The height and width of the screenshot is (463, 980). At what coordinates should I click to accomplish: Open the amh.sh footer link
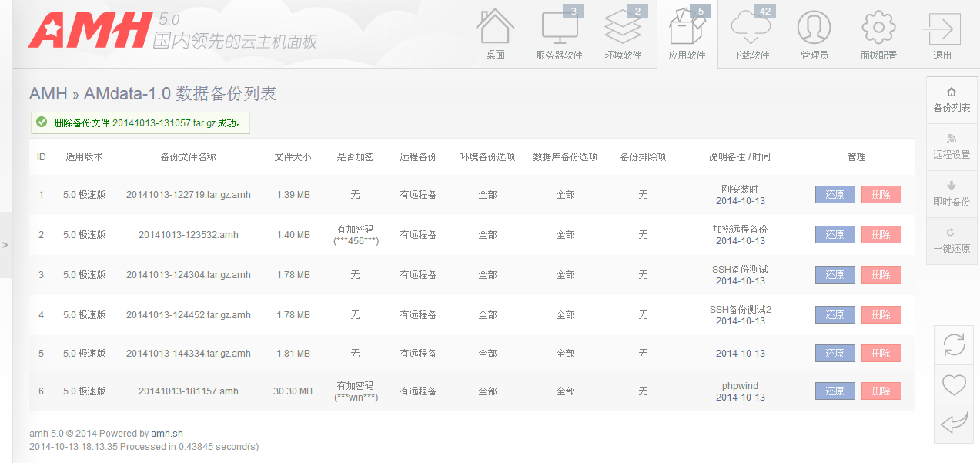pyautogui.click(x=167, y=434)
